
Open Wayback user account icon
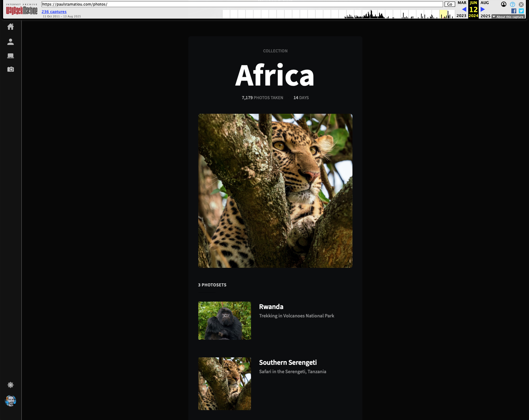504,4
